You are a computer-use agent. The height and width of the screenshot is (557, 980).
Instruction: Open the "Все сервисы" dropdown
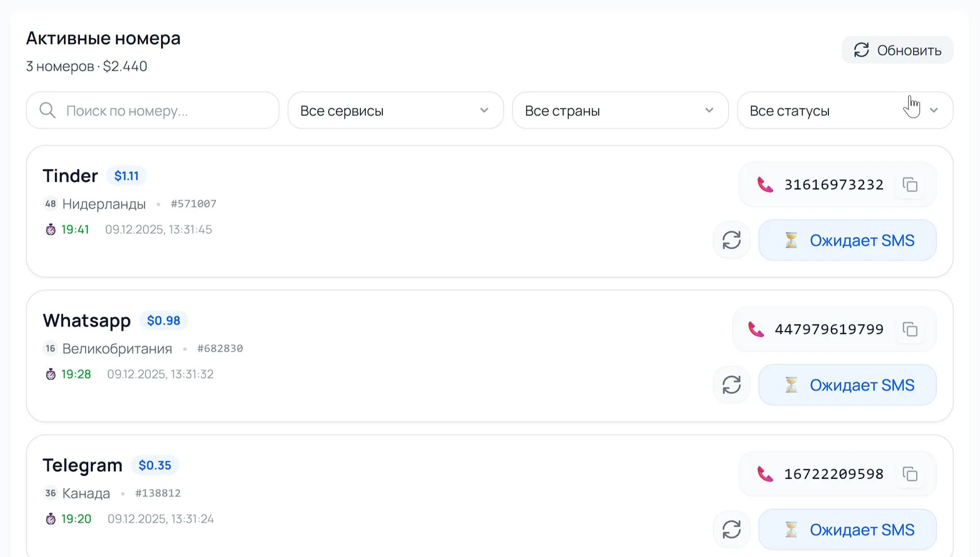(395, 111)
